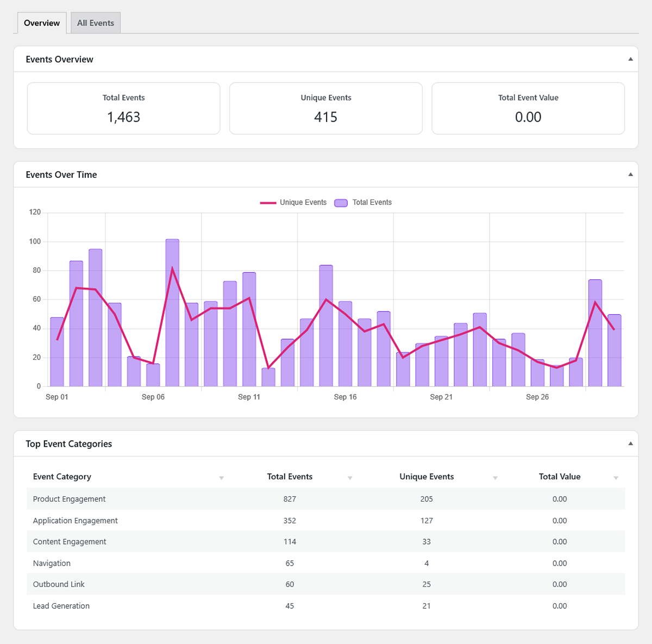Click the 205 unique events cell
Viewport: 652px width, 644px height.
tap(427, 499)
